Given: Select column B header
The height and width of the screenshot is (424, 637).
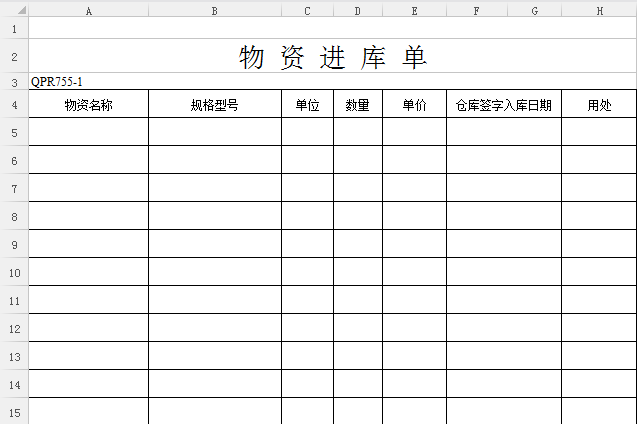Looking at the screenshot, I should (x=215, y=11).
